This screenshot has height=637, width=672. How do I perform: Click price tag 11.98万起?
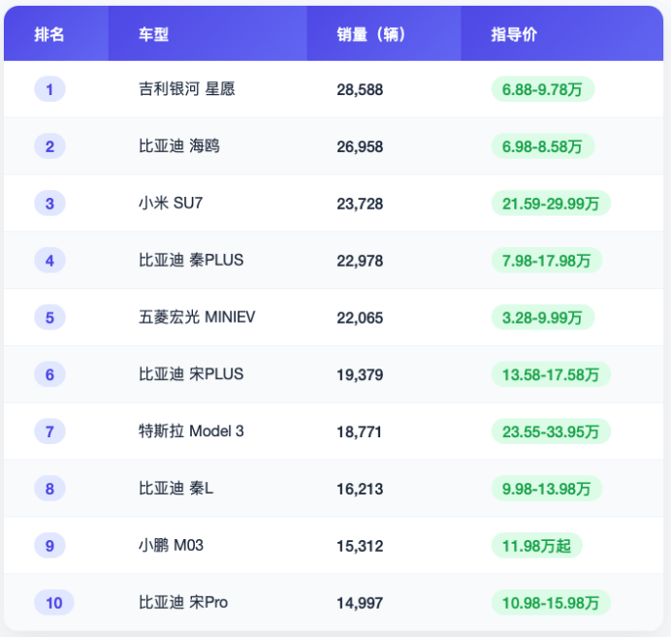[536, 545]
